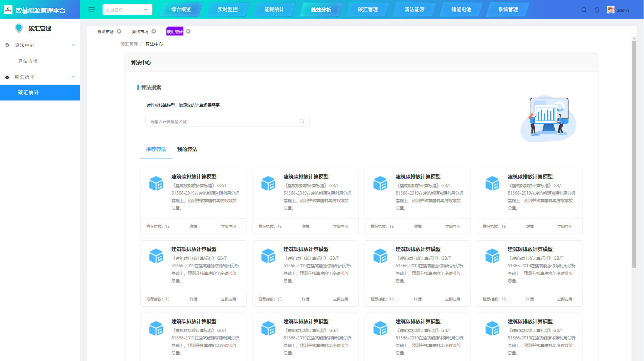Click the 碳汇管理 breadcrumb link

coord(129,44)
